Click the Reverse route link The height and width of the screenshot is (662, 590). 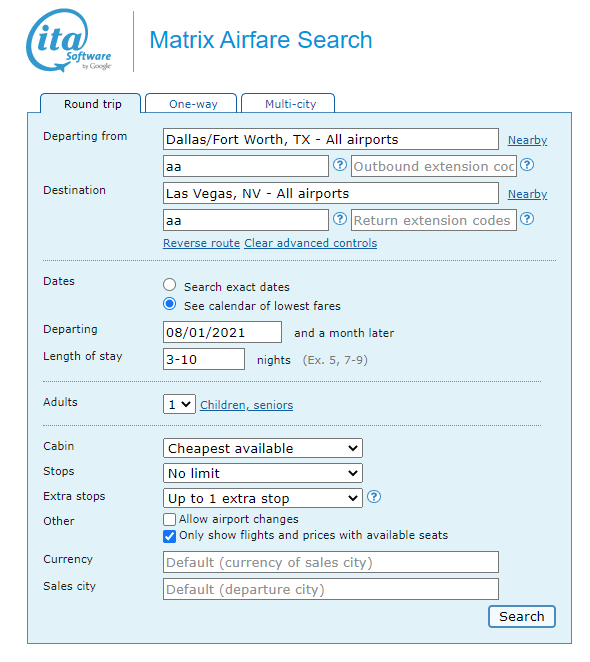(201, 243)
